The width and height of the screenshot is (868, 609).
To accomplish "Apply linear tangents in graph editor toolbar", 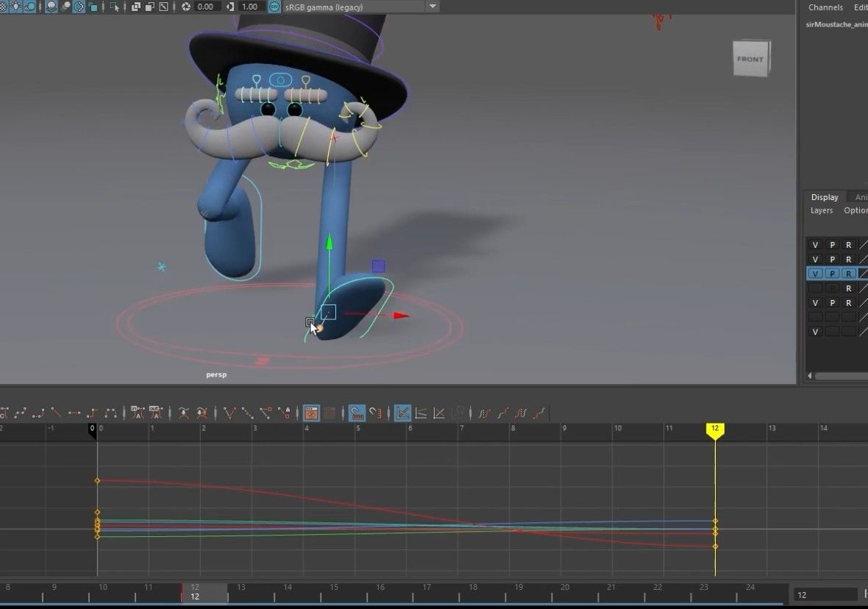I will 56,413.
